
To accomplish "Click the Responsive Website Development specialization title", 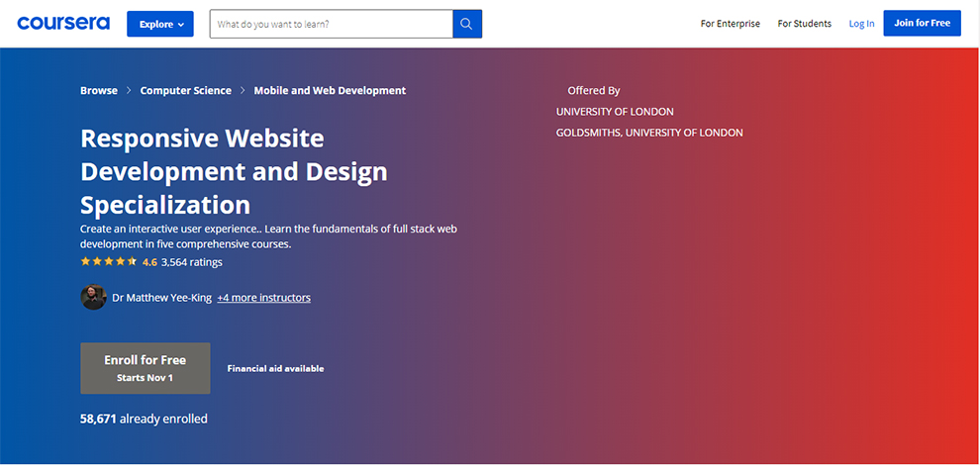I will click(234, 171).
